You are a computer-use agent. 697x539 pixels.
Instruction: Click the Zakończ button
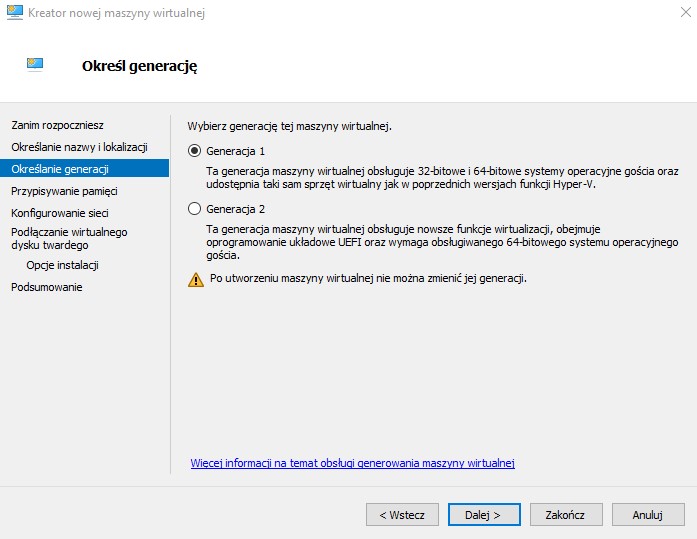(566, 515)
